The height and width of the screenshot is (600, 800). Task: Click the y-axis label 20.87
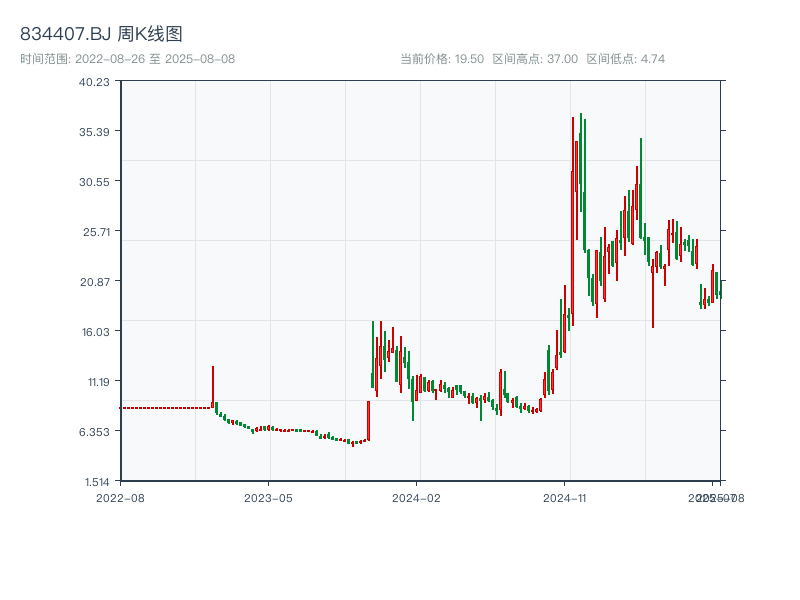click(x=95, y=282)
